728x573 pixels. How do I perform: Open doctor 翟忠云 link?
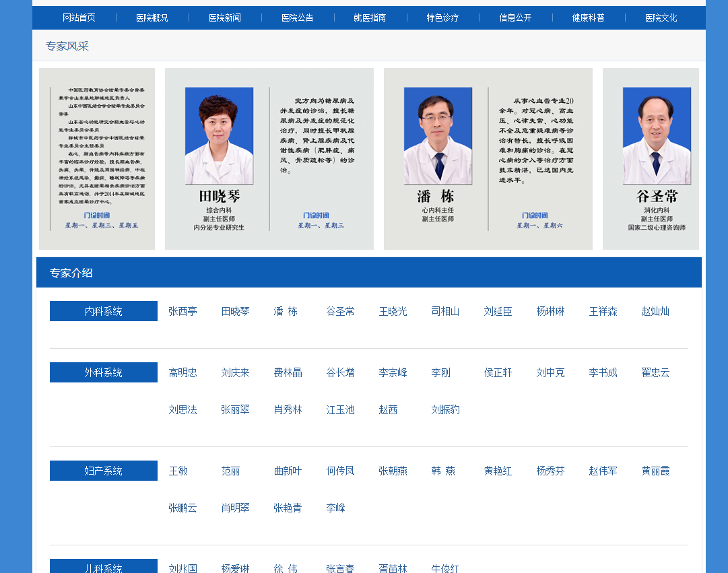point(655,372)
